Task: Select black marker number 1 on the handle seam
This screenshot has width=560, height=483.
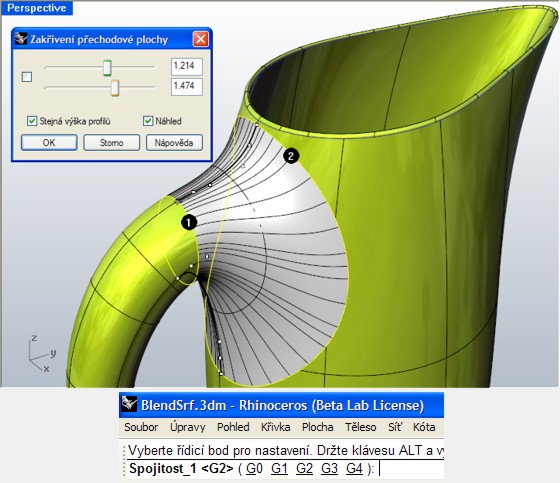Action: click(x=189, y=223)
